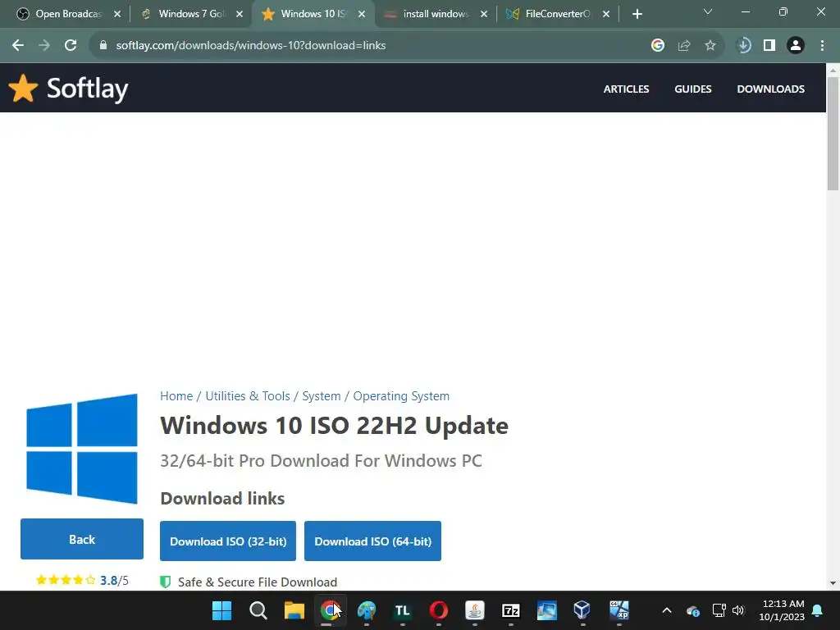Launch Opera from the taskbar
Screen dimensions: 840x630
tap(438, 610)
